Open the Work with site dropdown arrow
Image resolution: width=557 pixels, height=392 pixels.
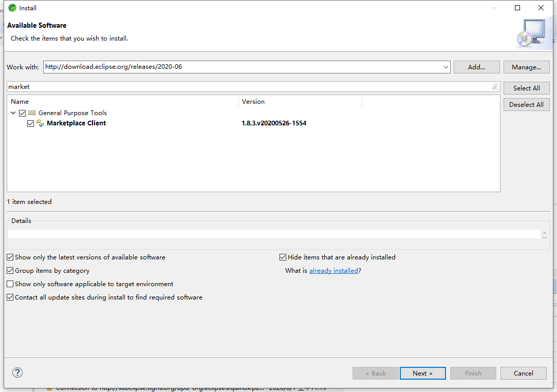click(445, 67)
